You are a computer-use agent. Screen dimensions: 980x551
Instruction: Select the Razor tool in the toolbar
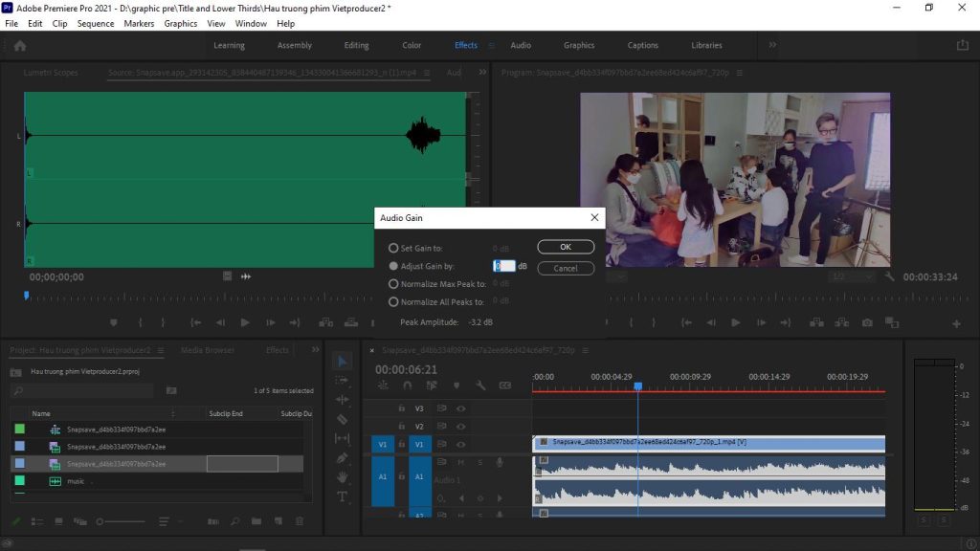(x=343, y=419)
